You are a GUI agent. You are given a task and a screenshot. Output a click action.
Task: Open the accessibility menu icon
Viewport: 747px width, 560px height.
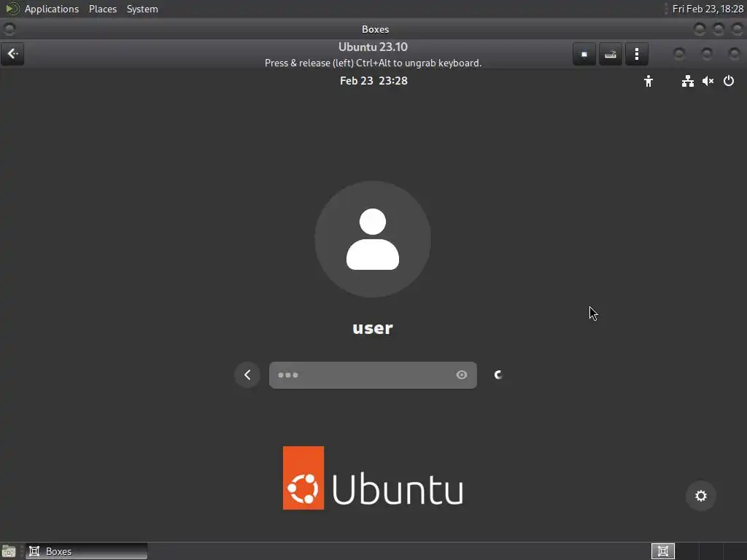pyautogui.click(x=649, y=81)
